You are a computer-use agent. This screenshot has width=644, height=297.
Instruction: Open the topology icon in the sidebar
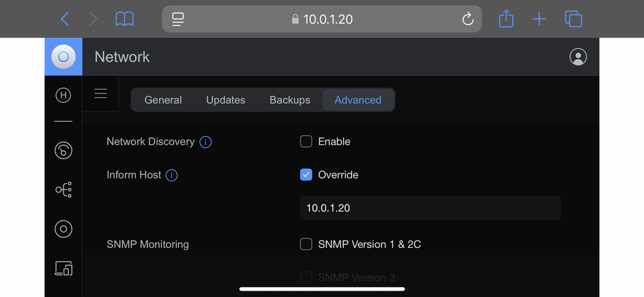(63, 190)
